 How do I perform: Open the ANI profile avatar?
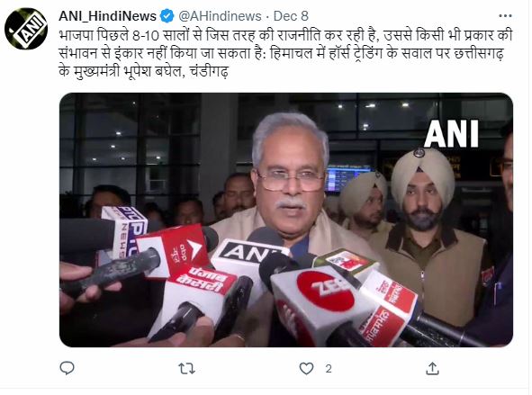26,29
